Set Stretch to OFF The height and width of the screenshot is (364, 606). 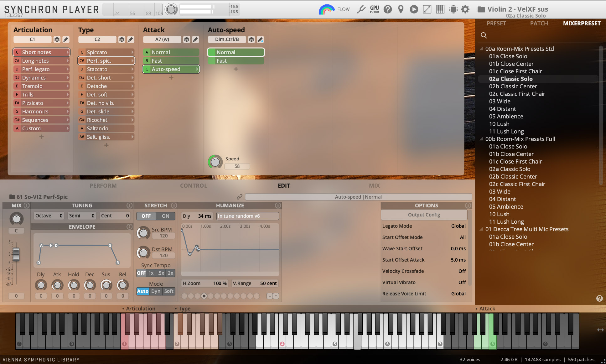146,216
